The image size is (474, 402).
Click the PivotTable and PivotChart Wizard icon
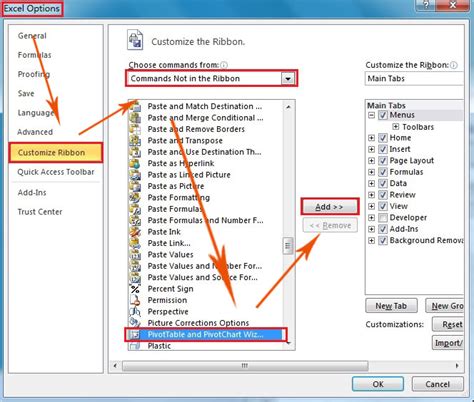tap(135, 334)
